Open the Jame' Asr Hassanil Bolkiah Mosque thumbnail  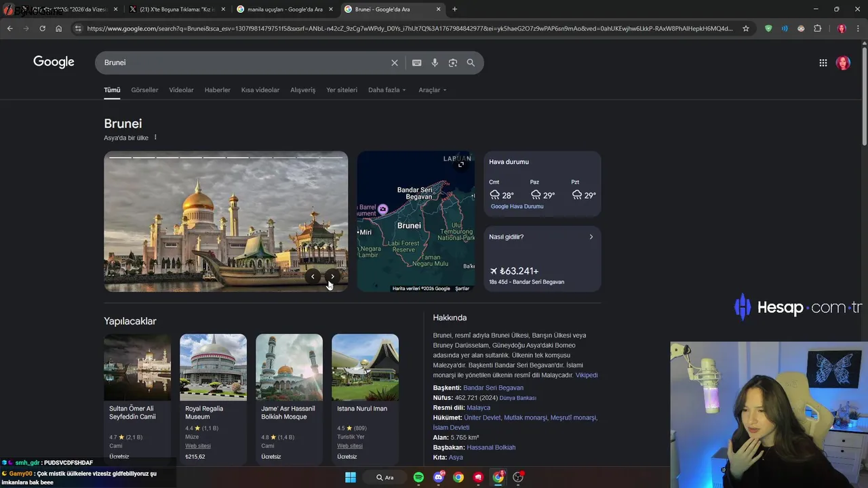pyautogui.click(x=289, y=367)
